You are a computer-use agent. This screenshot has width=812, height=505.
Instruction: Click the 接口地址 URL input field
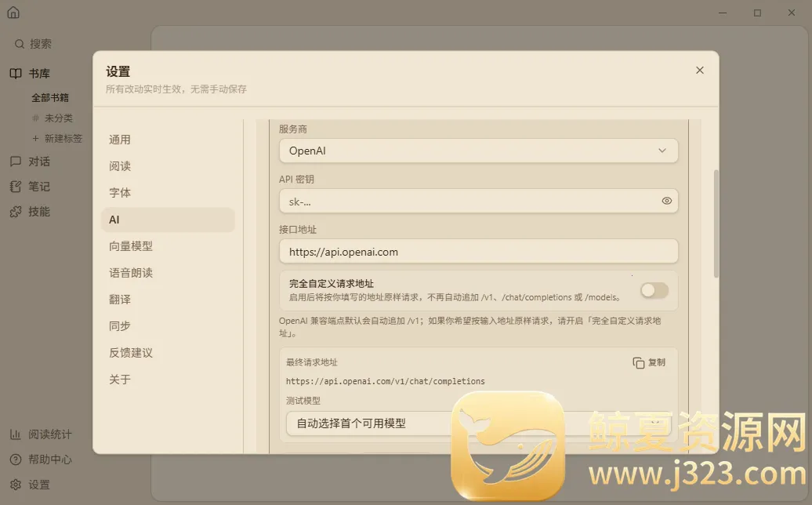pos(478,252)
